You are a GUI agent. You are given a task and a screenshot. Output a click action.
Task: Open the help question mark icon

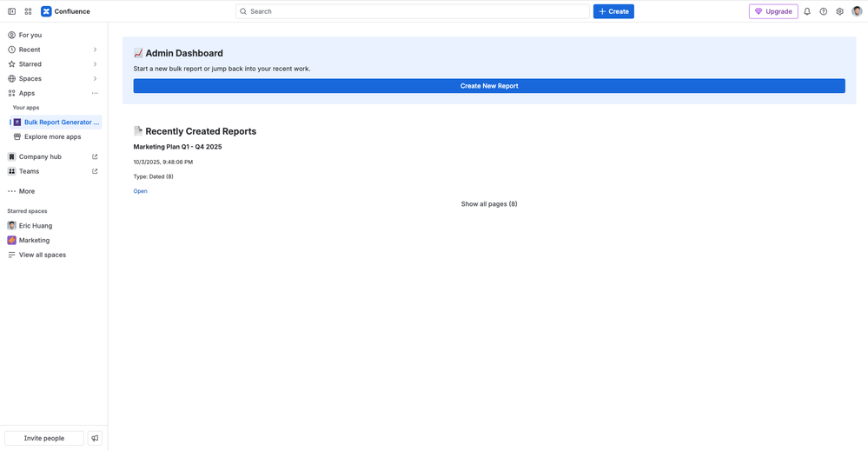point(824,11)
